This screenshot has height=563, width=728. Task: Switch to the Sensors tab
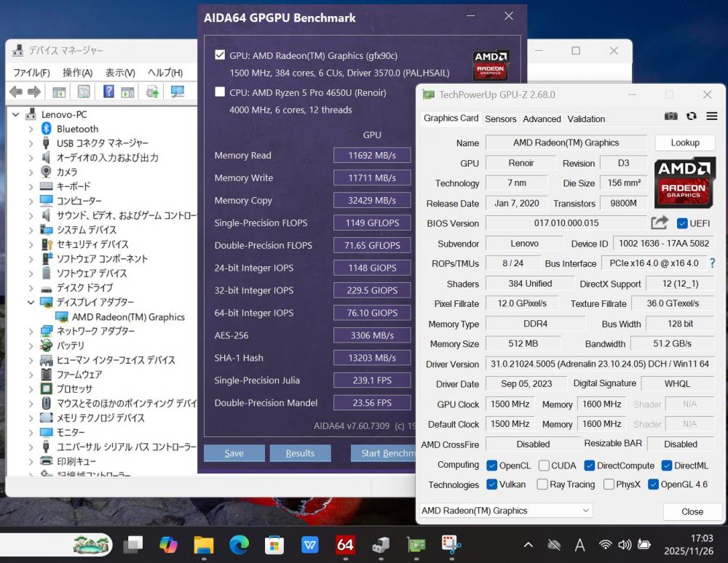tap(500, 119)
